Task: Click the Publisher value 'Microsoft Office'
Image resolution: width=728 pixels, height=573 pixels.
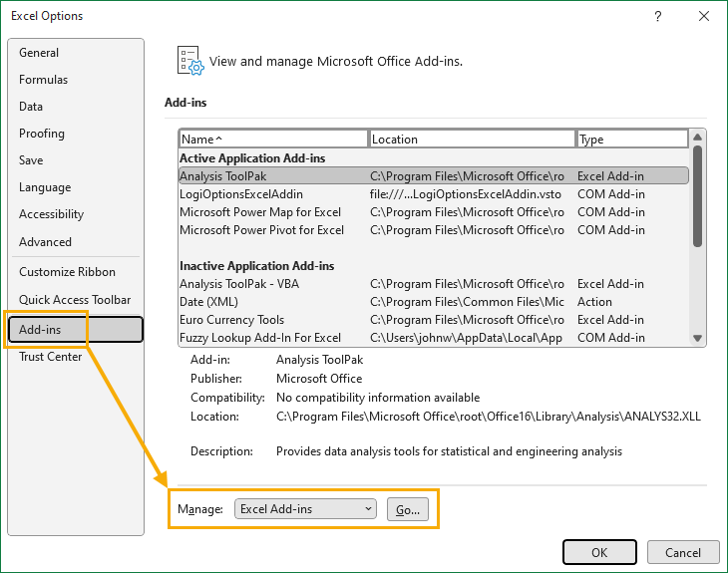Action: coord(319,379)
